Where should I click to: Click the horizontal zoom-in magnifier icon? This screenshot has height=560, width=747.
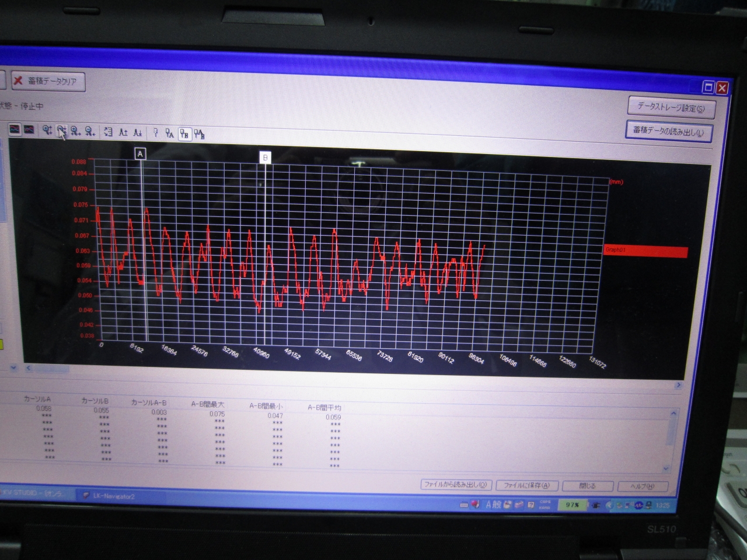(x=76, y=131)
